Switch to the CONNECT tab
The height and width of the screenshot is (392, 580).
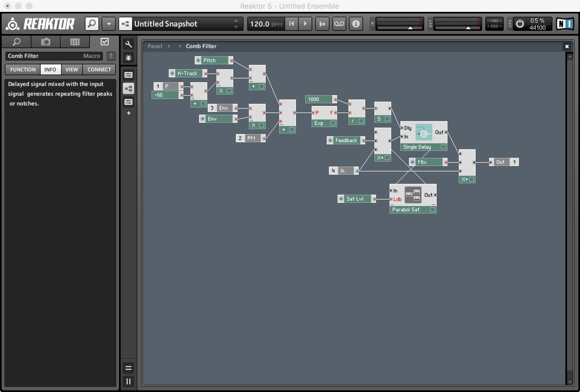(x=99, y=69)
